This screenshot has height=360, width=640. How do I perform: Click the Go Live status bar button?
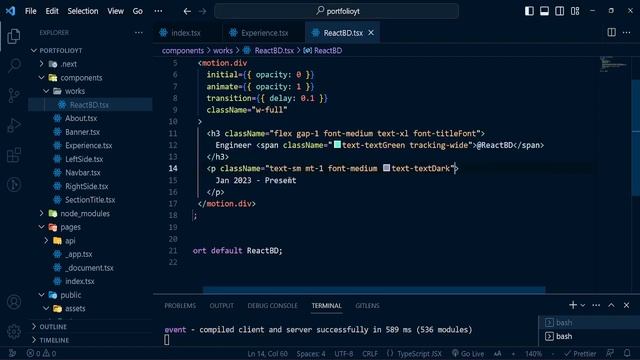coord(468,353)
